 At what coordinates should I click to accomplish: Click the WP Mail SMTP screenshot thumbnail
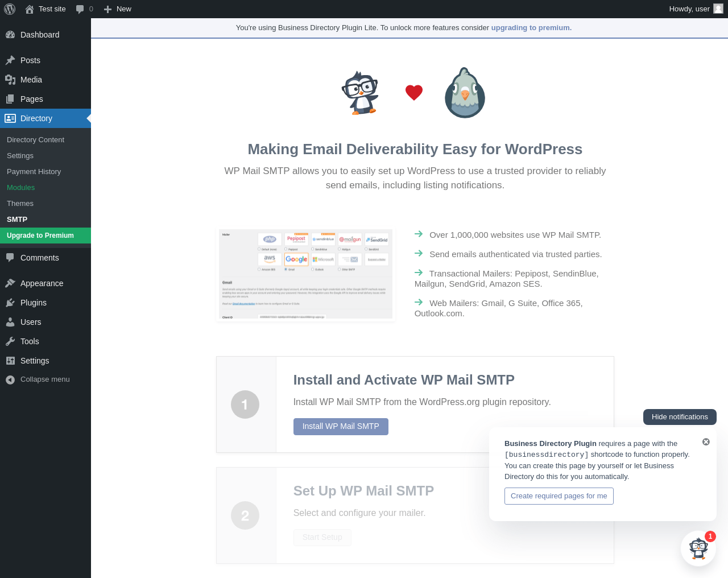305,275
